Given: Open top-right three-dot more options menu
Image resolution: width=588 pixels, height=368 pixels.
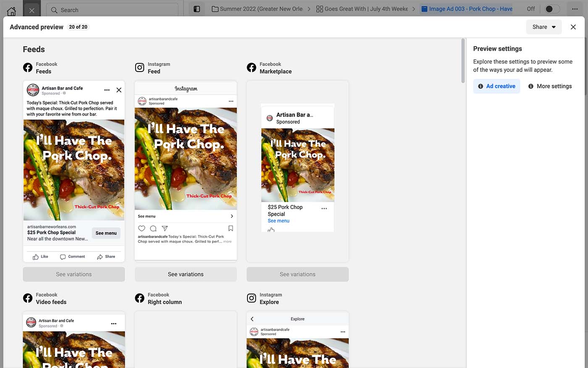Looking at the screenshot, I should pyautogui.click(x=575, y=9).
